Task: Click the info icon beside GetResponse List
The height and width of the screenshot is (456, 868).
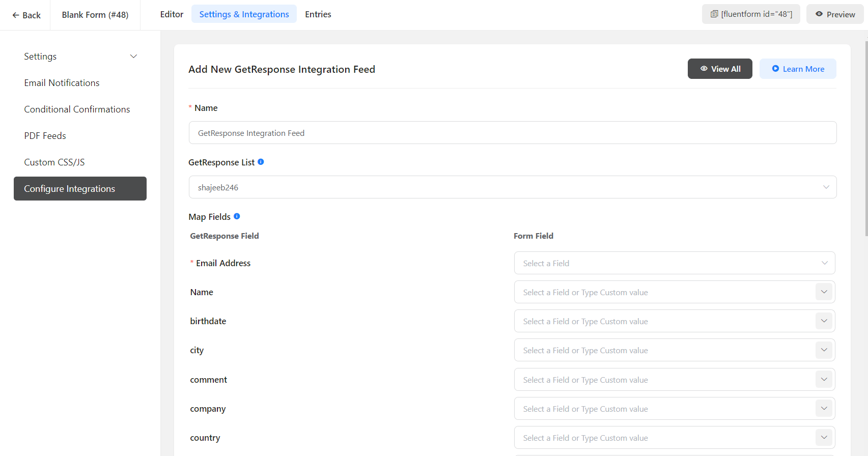Action: point(261,162)
